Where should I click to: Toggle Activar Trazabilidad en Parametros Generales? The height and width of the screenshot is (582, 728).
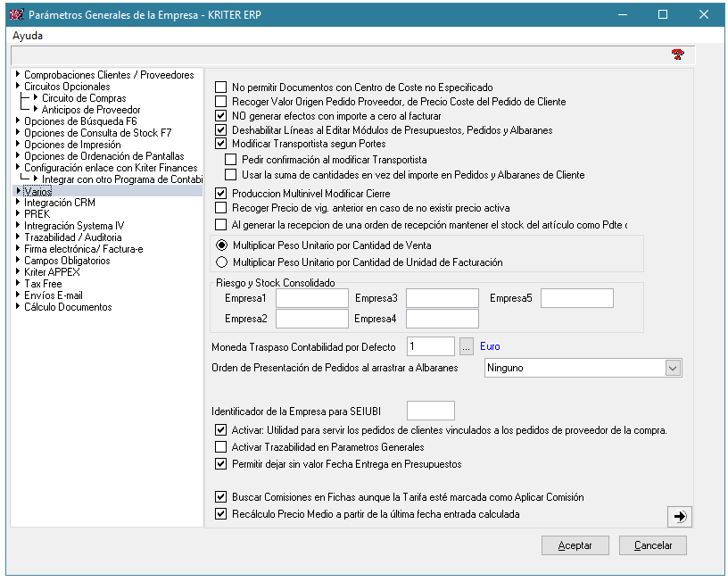(221, 447)
